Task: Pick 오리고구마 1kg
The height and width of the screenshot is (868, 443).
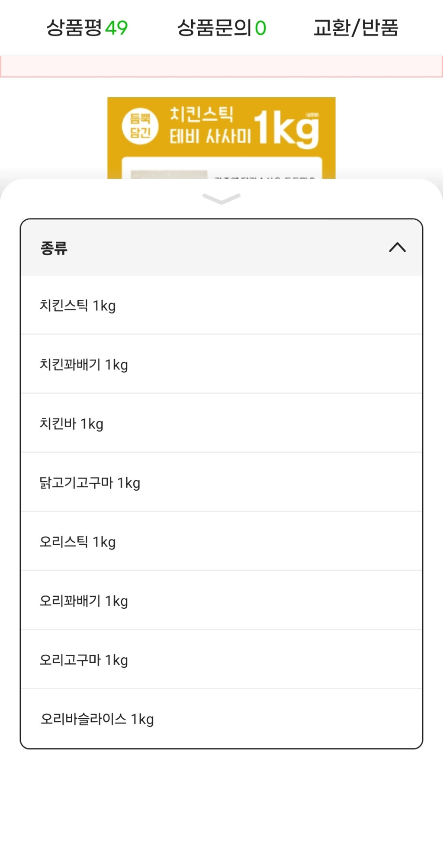Action: 84,660
